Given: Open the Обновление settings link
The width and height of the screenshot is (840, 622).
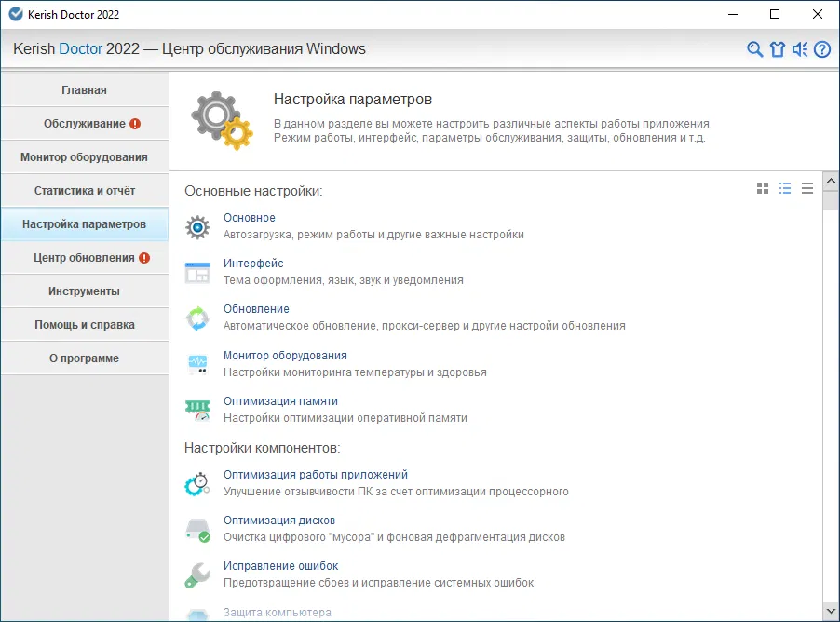Looking at the screenshot, I should [x=256, y=308].
